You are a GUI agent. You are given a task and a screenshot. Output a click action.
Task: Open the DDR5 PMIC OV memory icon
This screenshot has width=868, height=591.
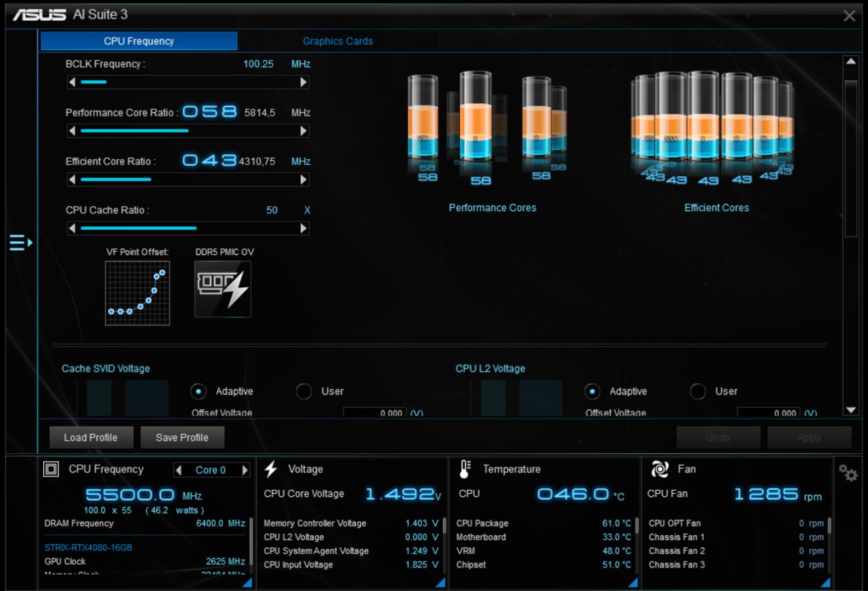pos(223,289)
